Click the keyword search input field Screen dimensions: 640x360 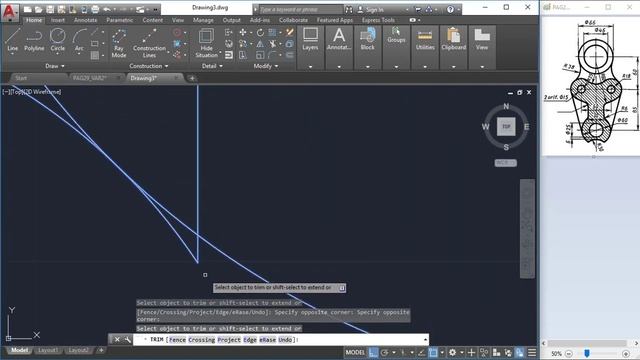point(300,9)
